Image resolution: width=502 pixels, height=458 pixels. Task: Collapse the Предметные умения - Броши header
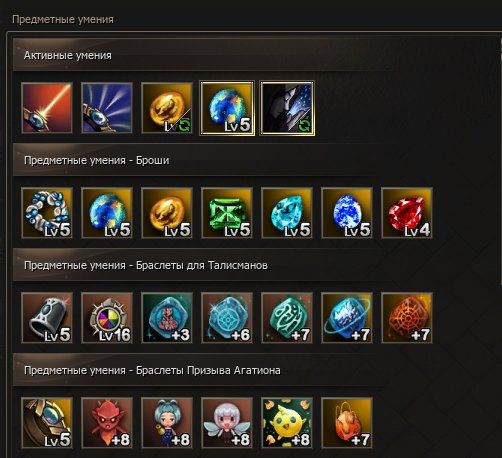(255, 160)
